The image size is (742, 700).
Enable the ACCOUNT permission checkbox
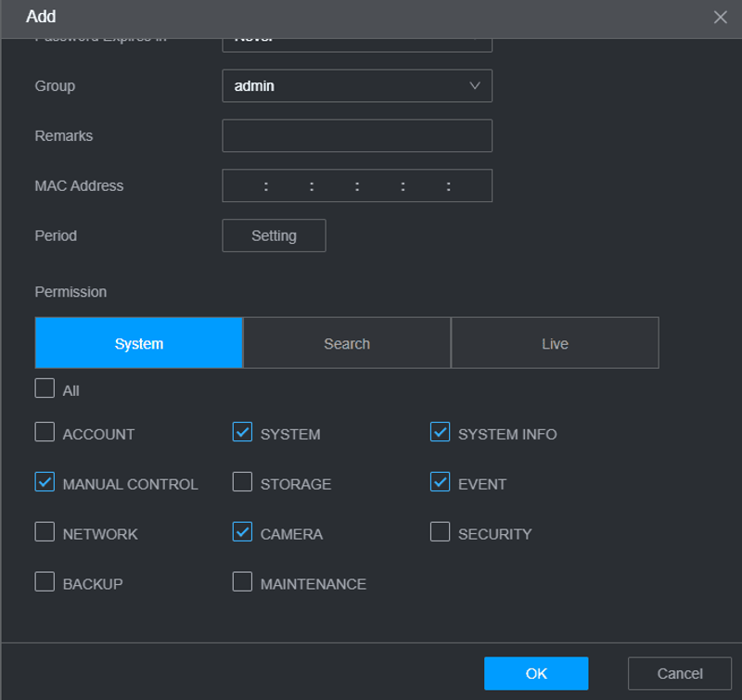point(45,432)
